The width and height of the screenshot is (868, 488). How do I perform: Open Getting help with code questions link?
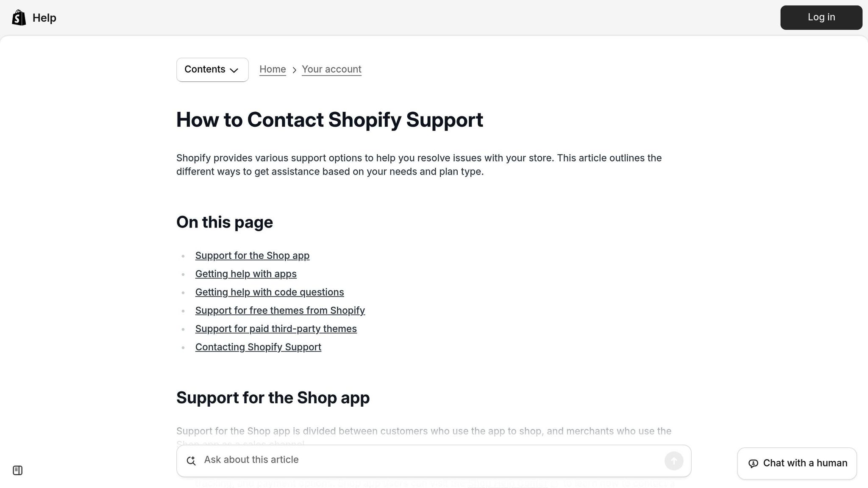point(270,292)
